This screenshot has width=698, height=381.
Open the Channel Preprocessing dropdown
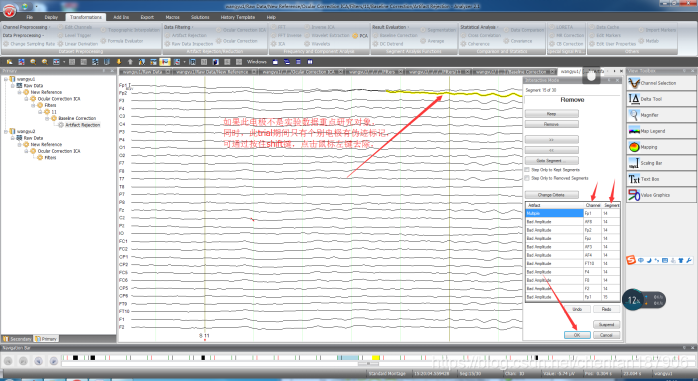pos(26,27)
